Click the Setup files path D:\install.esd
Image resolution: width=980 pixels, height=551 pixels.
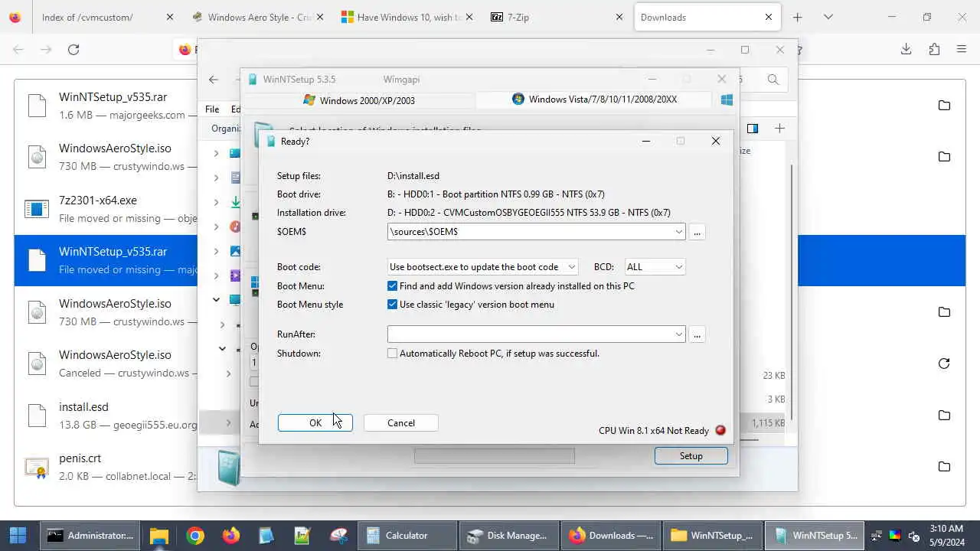tap(413, 176)
